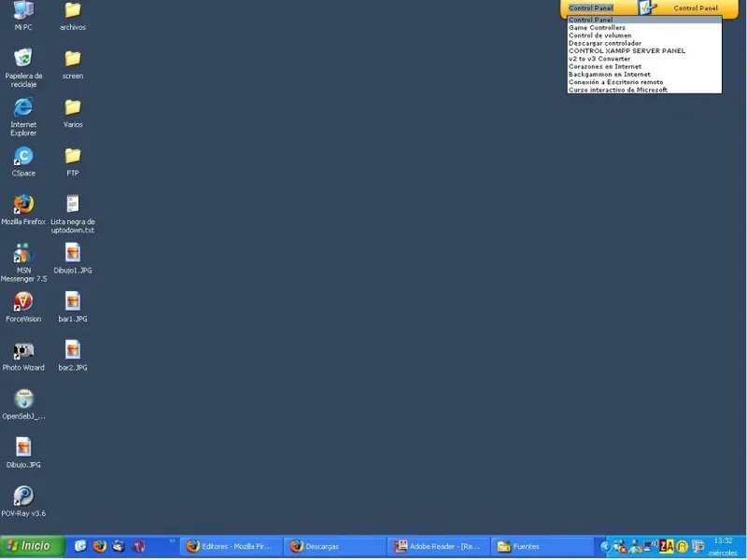Switch to Descargas taskbar window
747x560 pixels.
pos(335,546)
